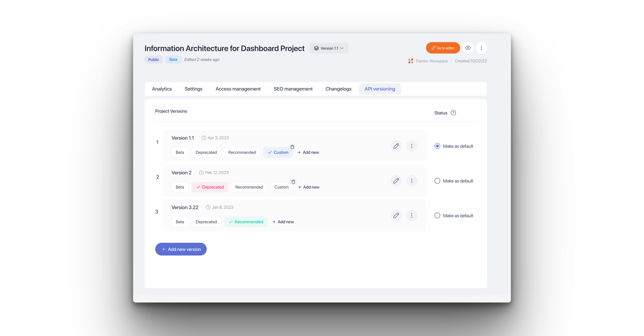Open the Status help question icon

[x=453, y=113]
